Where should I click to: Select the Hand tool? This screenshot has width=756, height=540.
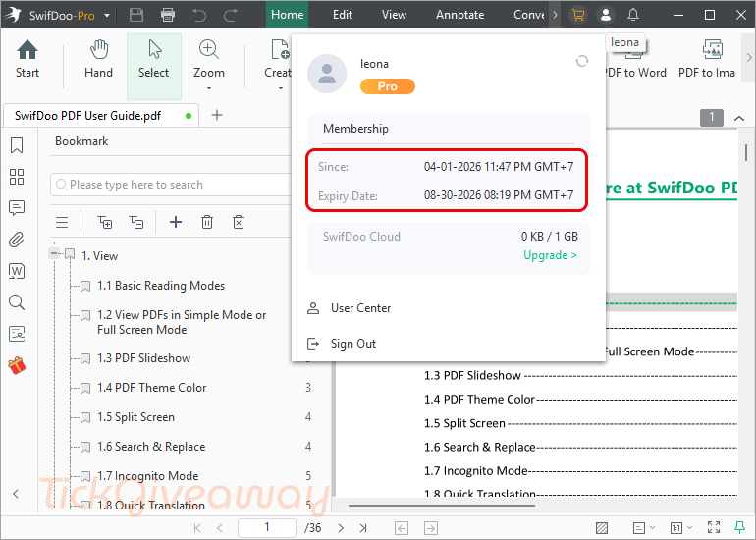tap(99, 59)
